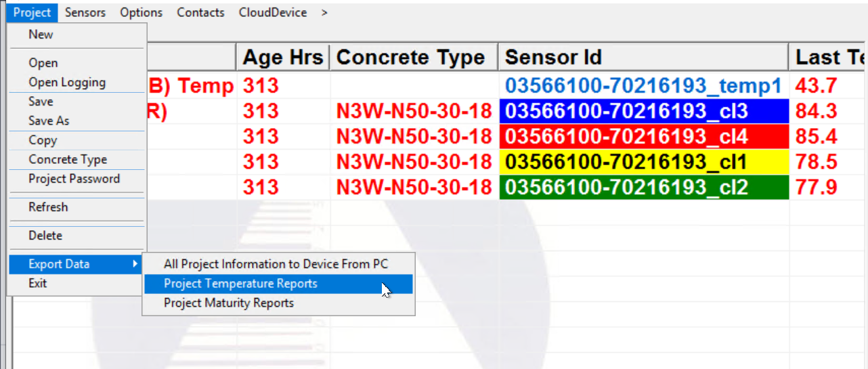This screenshot has width=868, height=369.
Task: Click Exit in the Project menu
Action: [38, 283]
